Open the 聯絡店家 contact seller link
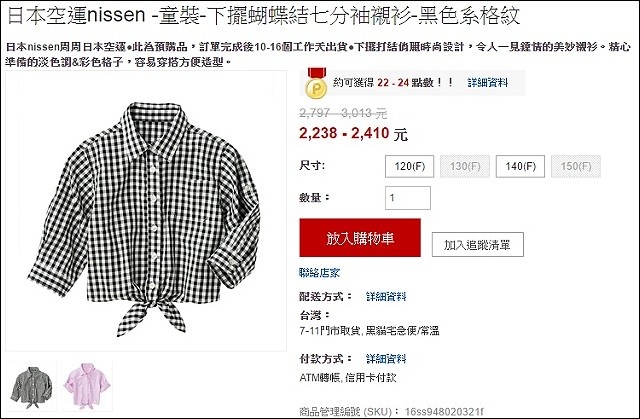640x419 pixels. [x=319, y=273]
